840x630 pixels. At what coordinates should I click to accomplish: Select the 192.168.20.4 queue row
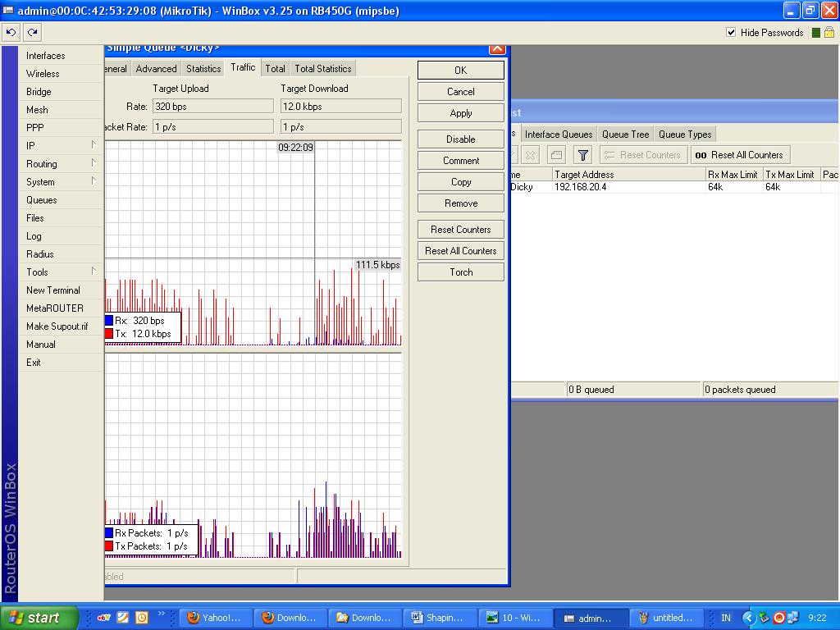pyautogui.click(x=674, y=187)
